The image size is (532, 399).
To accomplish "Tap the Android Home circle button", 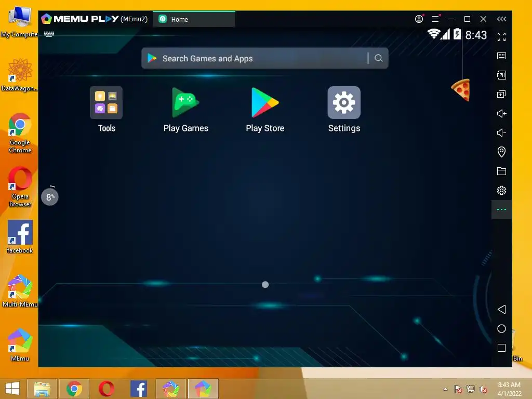I will [501, 329].
